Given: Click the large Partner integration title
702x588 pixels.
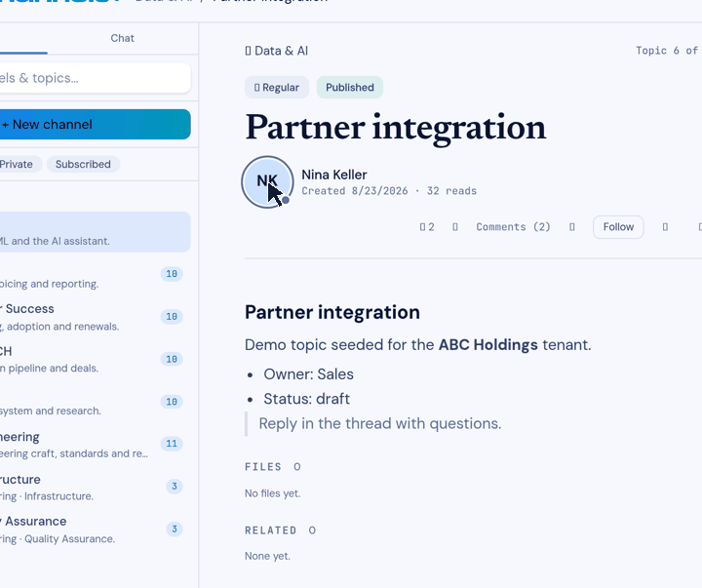Looking at the screenshot, I should coord(395,128).
